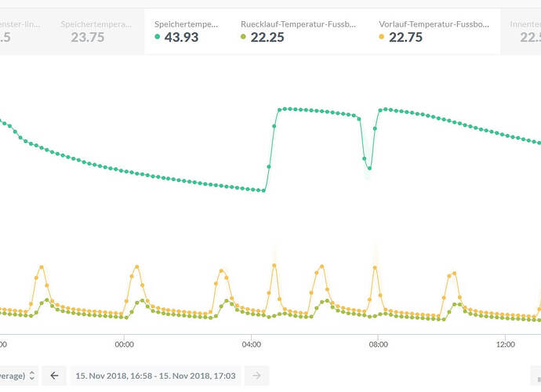Click lowest point of green dip before 08:00
The width and height of the screenshot is (541, 392).
click(369, 168)
